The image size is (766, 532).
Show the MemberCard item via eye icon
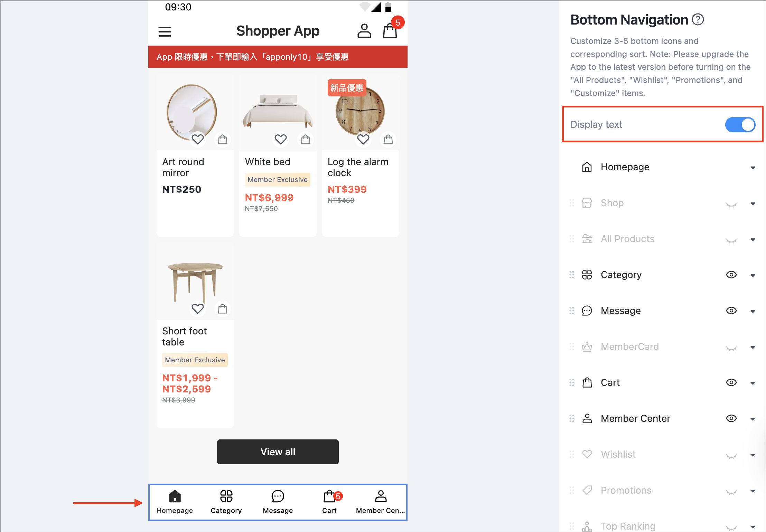pos(731,348)
